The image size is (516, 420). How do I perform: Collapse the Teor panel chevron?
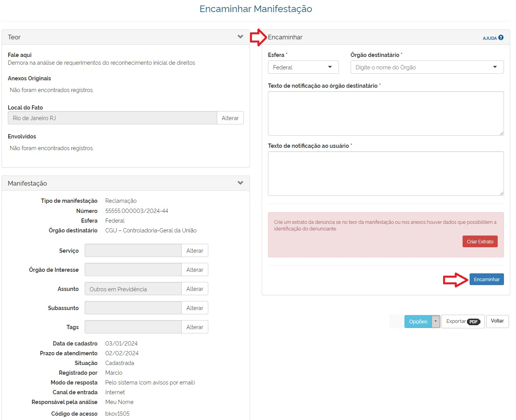point(240,37)
